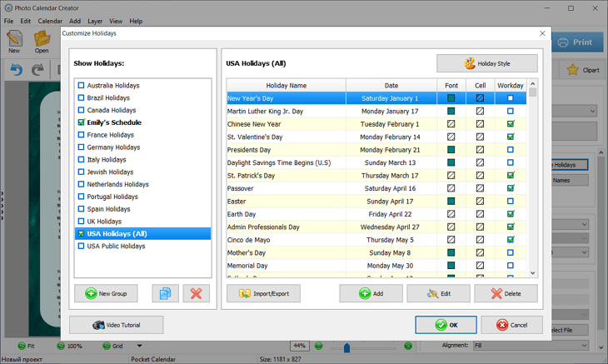The height and width of the screenshot is (364, 608).
Task: Close the Customize Holidays dialog
Action: [542, 33]
